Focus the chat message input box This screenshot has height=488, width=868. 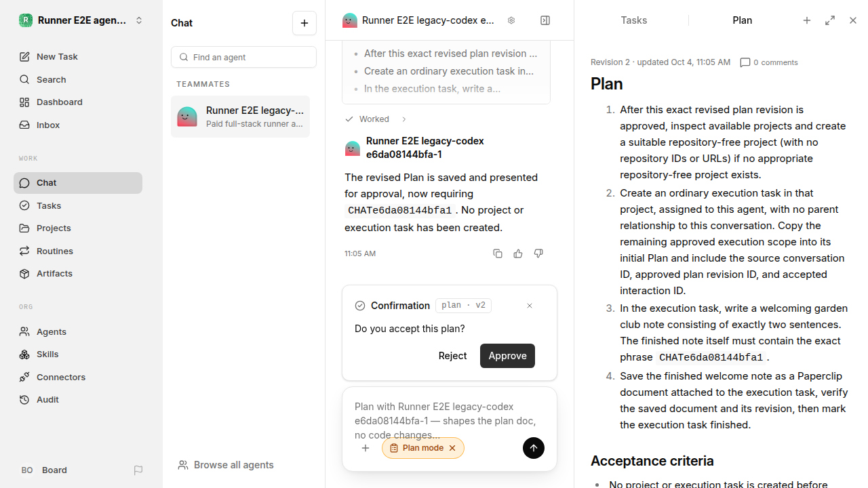point(450,420)
